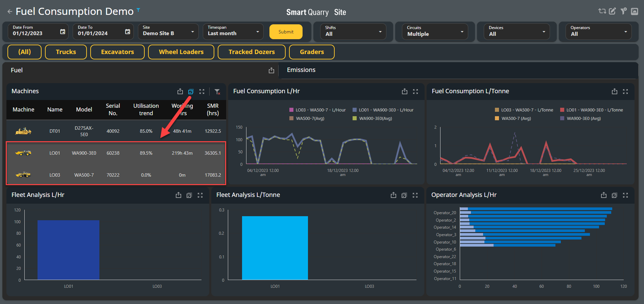Clear the Machines table filter funnel icon
The image size is (644, 304).
pos(217,92)
